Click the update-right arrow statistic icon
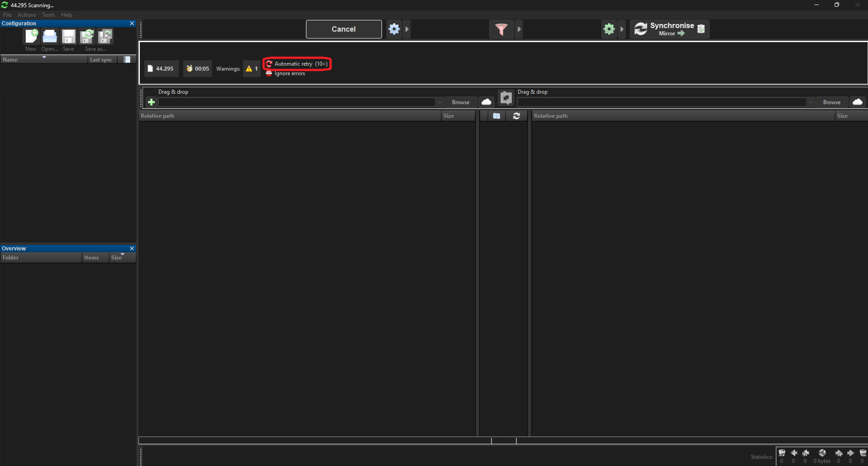 pyautogui.click(x=851, y=453)
